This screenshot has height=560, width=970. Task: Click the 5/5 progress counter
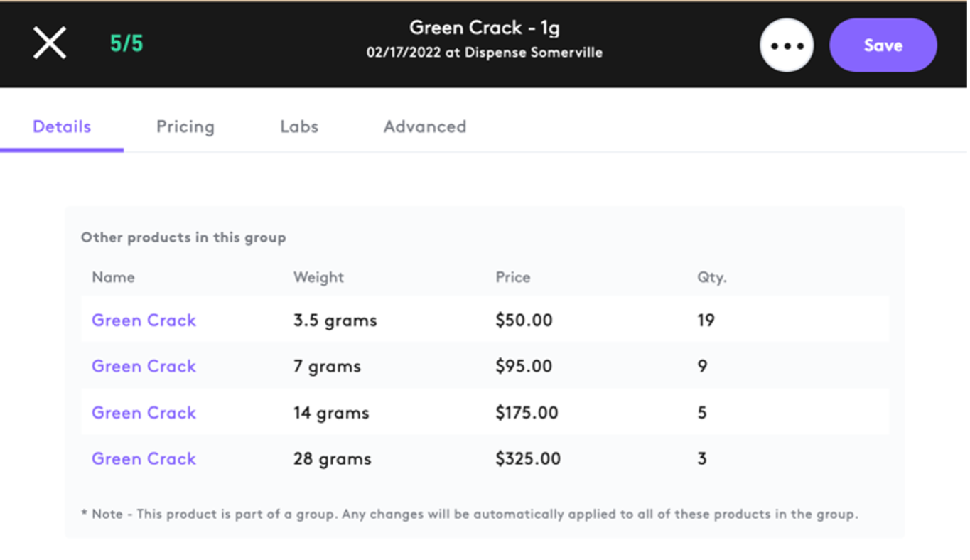pos(126,44)
